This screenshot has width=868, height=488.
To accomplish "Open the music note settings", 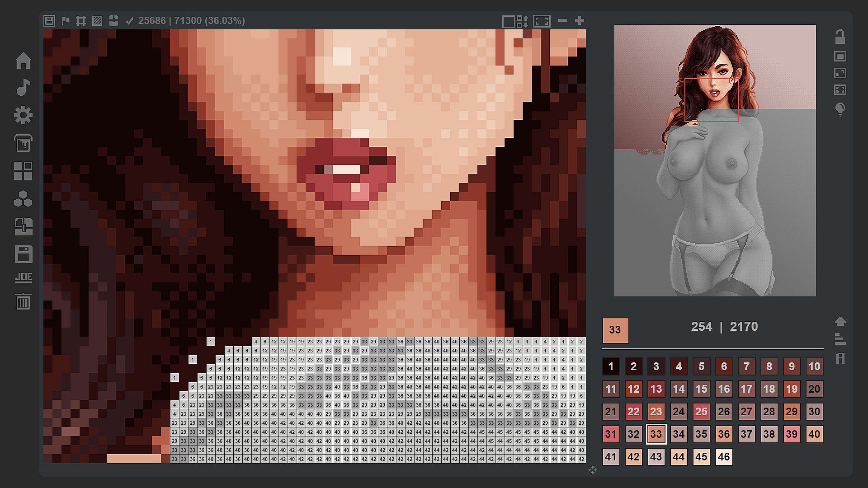I will pos(23,88).
